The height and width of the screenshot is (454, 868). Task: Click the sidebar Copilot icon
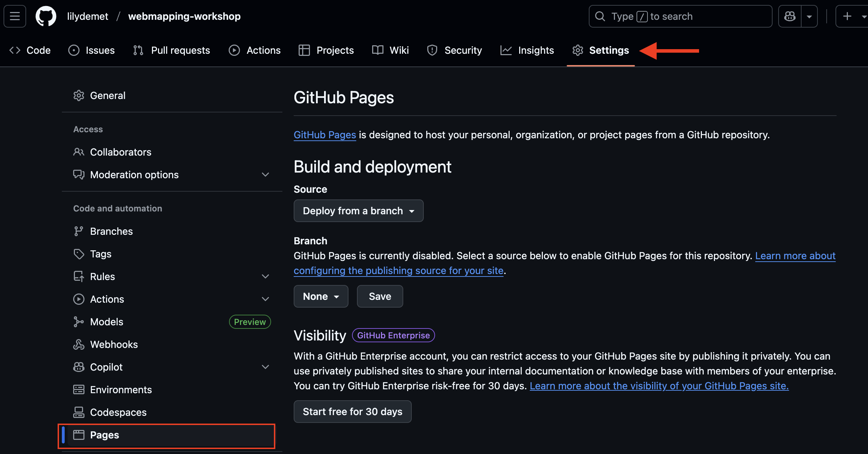79,367
